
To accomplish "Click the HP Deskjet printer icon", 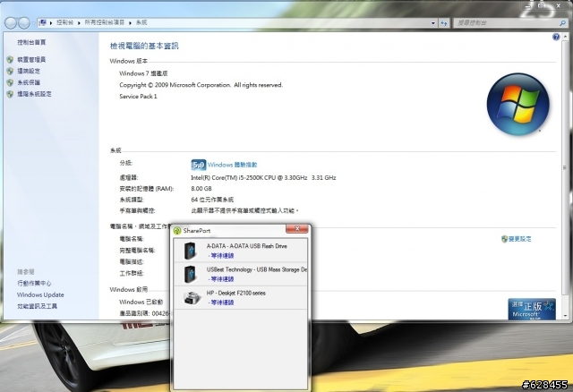I will [192, 298].
